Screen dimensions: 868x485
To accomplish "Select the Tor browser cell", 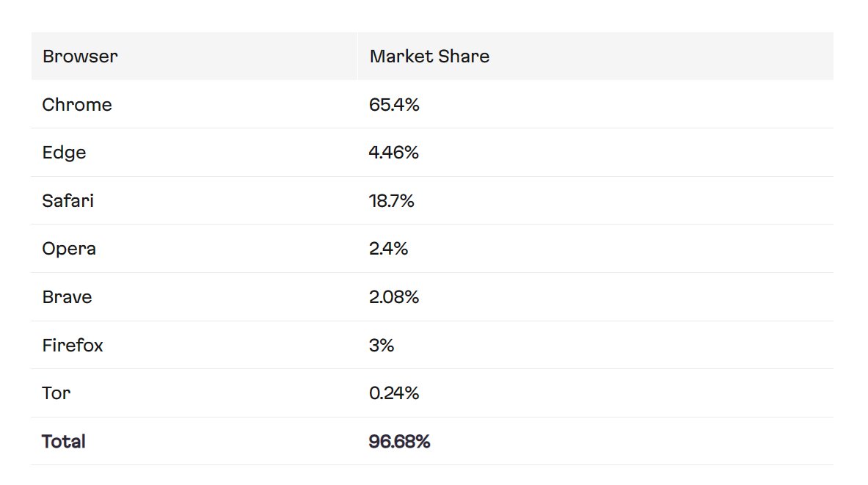I will click(x=56, y=393).
